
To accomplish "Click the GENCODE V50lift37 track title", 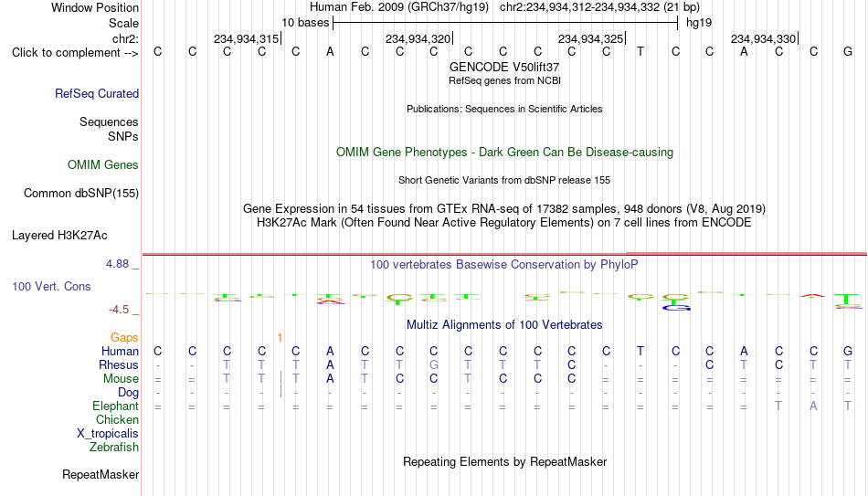I will click(x=504, y=67).
